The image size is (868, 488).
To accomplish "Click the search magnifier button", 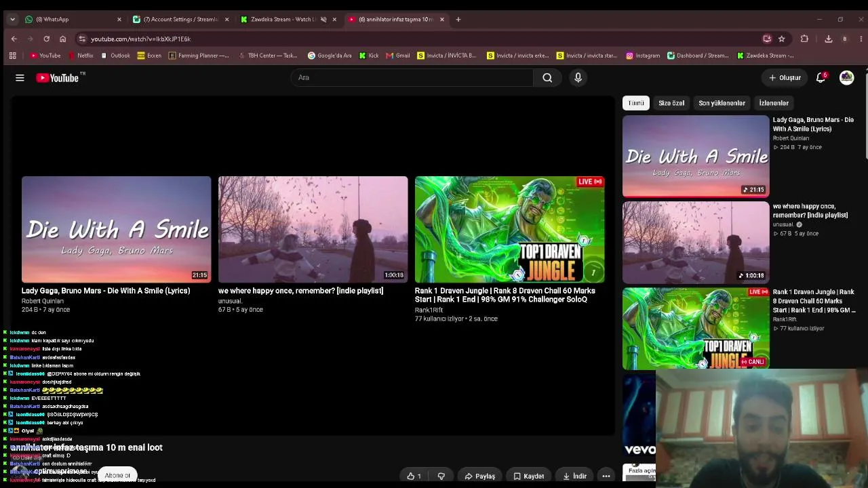I will (547, 78).
